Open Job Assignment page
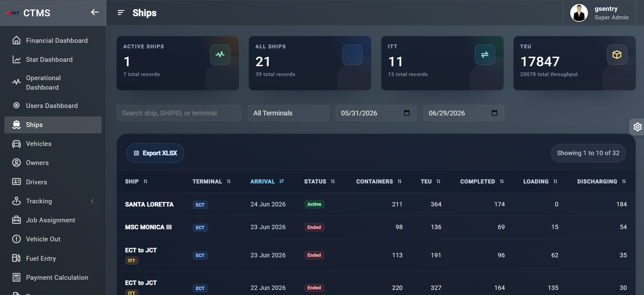Screen dimensions: 644x295 click(x=53, y=220)
